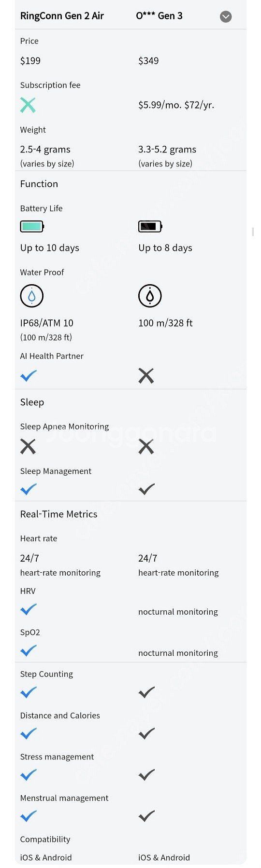Click the blue check under SpO2
This screenshot has height=868, width=261.
tap(29, 651)
